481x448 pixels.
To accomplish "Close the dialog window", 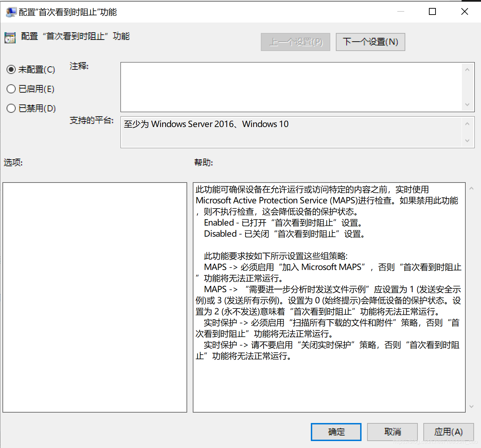I will (x=465, y=12).
